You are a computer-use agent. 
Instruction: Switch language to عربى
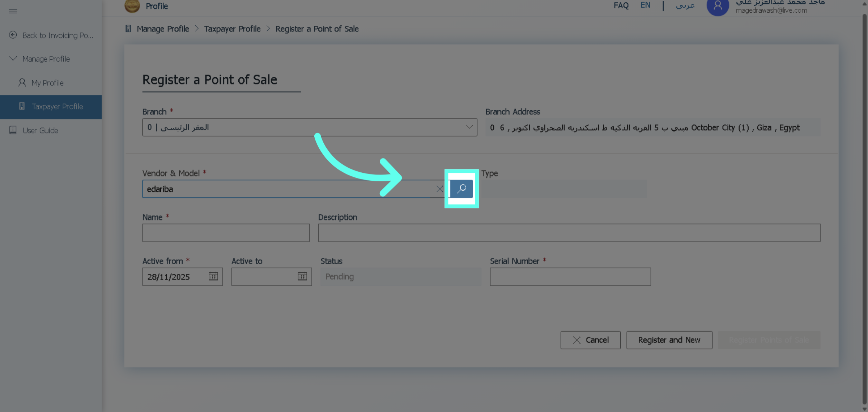point(685,6)
